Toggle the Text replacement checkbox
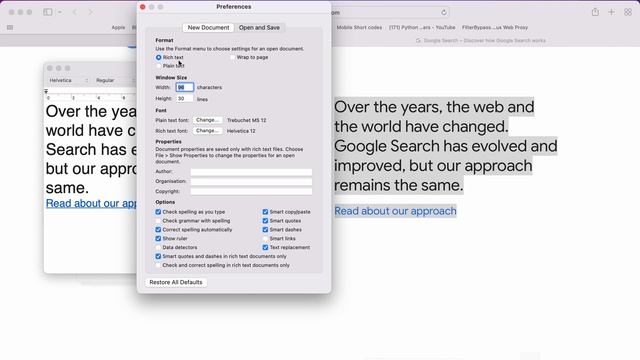The image size is (640, 360). coord(265,247)
